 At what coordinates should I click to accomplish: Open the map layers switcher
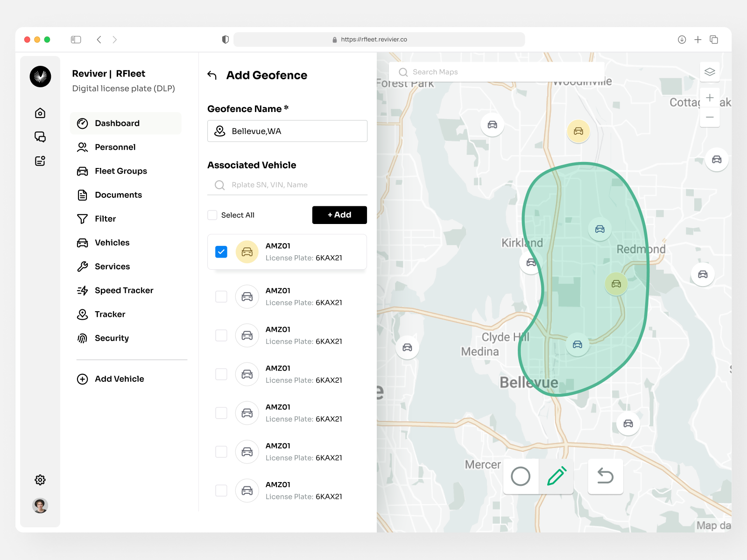[x=710, y=71]
